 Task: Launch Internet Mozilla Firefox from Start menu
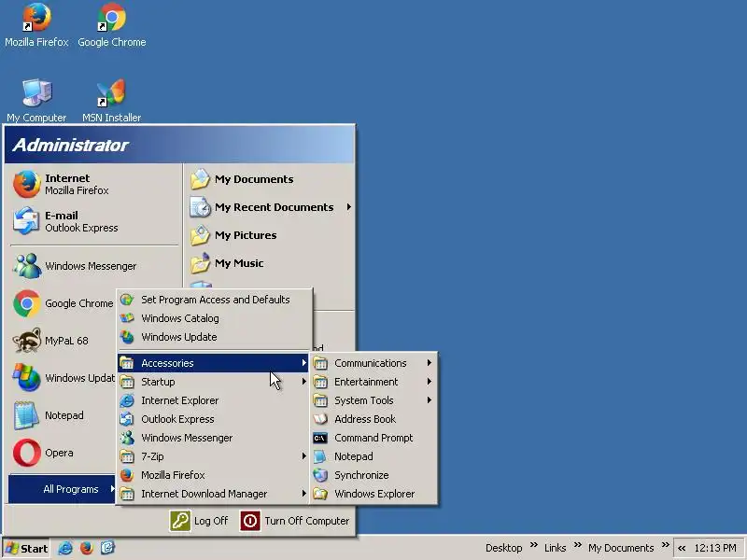tap(94, 184)
